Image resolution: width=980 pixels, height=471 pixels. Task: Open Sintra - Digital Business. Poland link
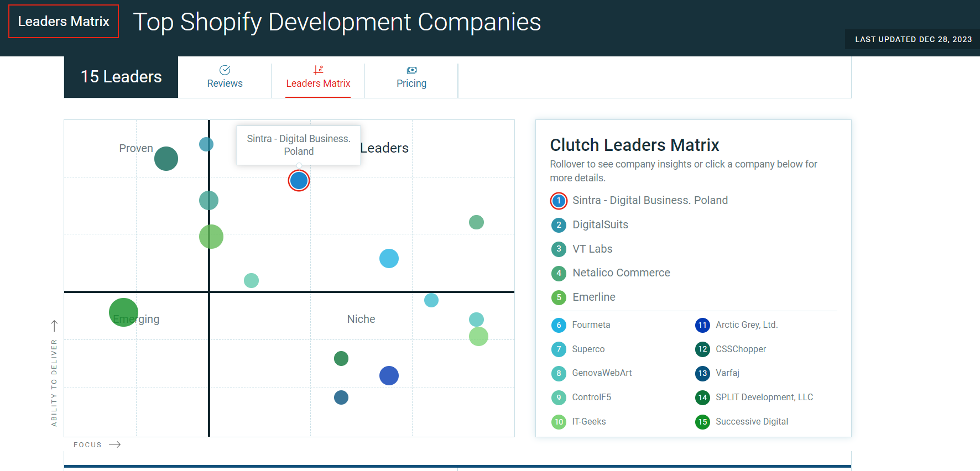(x=650, y=200)
